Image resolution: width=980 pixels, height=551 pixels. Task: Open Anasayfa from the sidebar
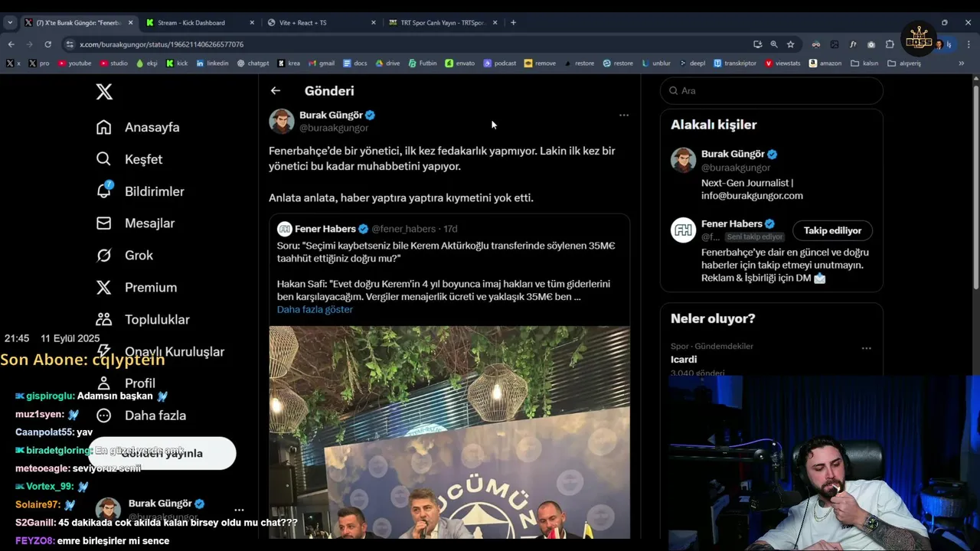[x=138, y=127]
